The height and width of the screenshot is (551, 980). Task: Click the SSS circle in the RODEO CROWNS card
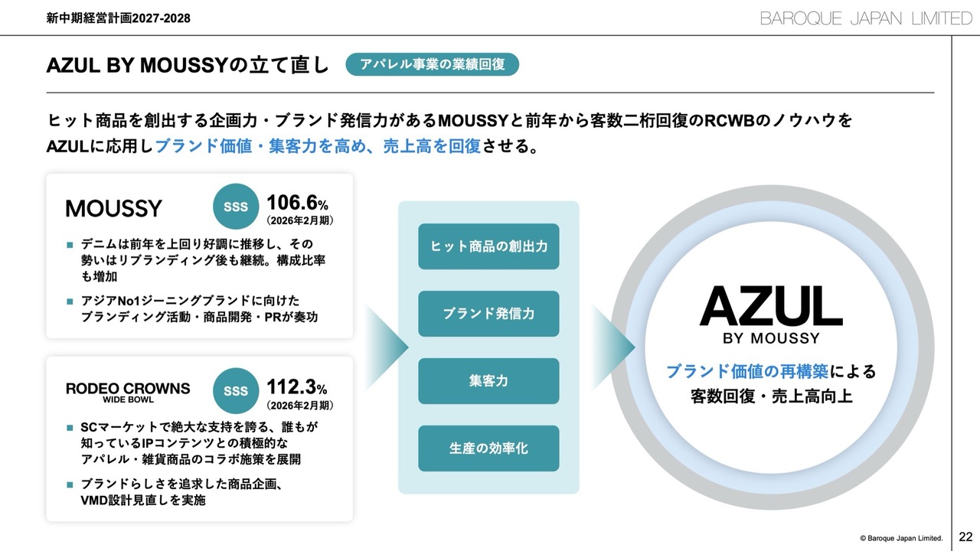pos(236,390)
